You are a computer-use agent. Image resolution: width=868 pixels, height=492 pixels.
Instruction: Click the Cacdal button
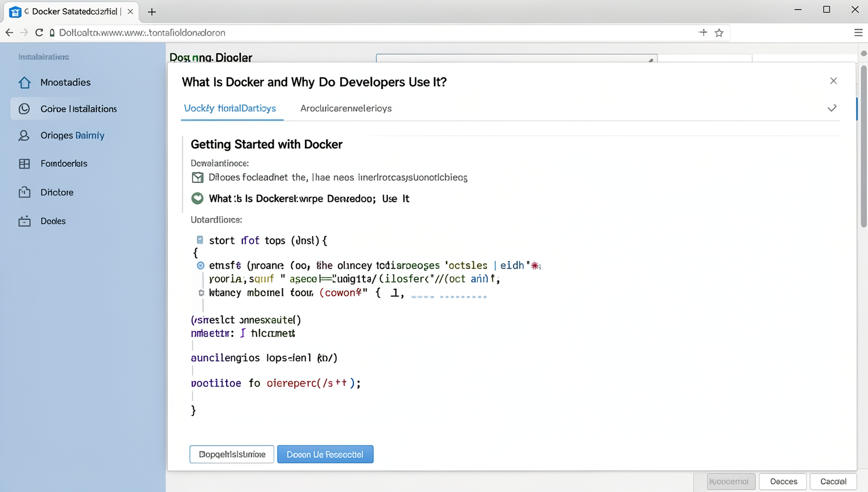(833, 481)
